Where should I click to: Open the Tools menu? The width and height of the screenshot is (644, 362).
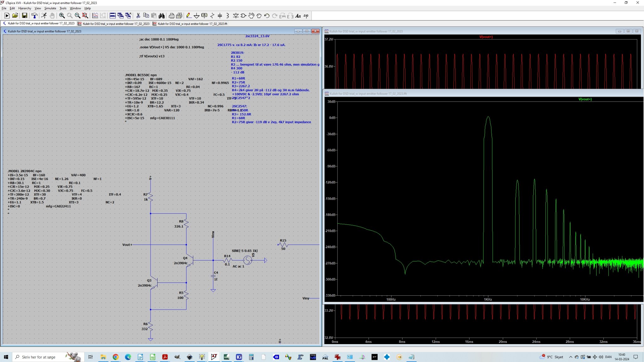point(63,8)
